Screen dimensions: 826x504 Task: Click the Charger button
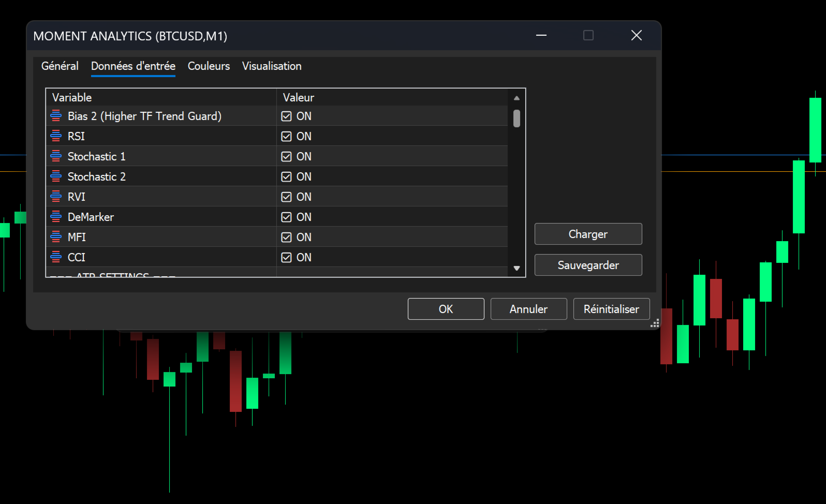[588, 234]
